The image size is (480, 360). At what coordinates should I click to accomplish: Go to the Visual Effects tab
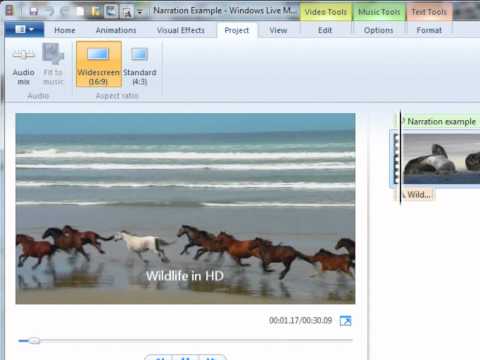click(181, 30)
